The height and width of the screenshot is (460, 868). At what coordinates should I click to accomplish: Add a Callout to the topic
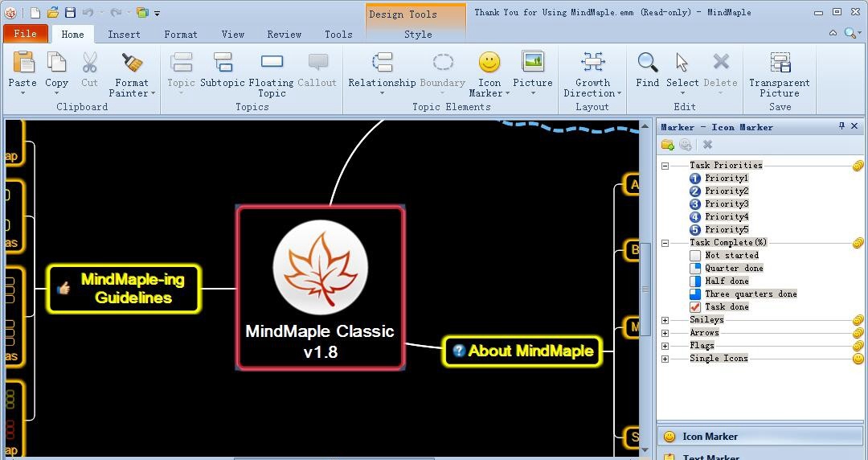[x=317, y=61]
